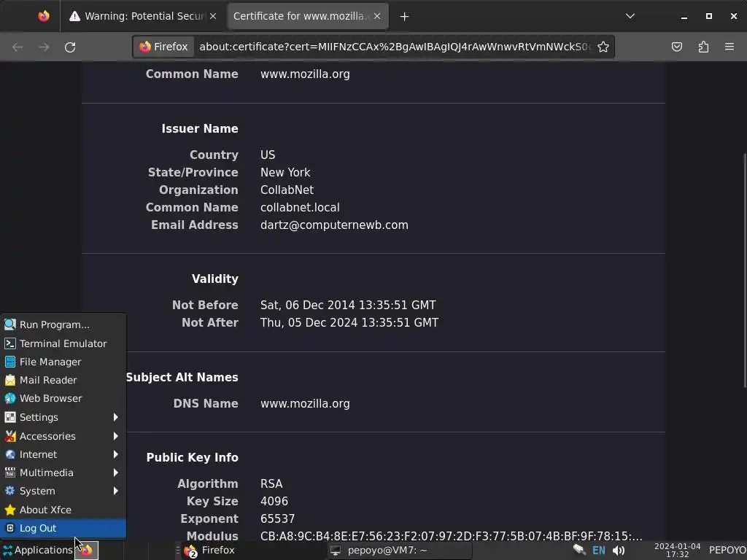
Task: Launch Terminal Emulator from menu
Action: click(63, 343)
